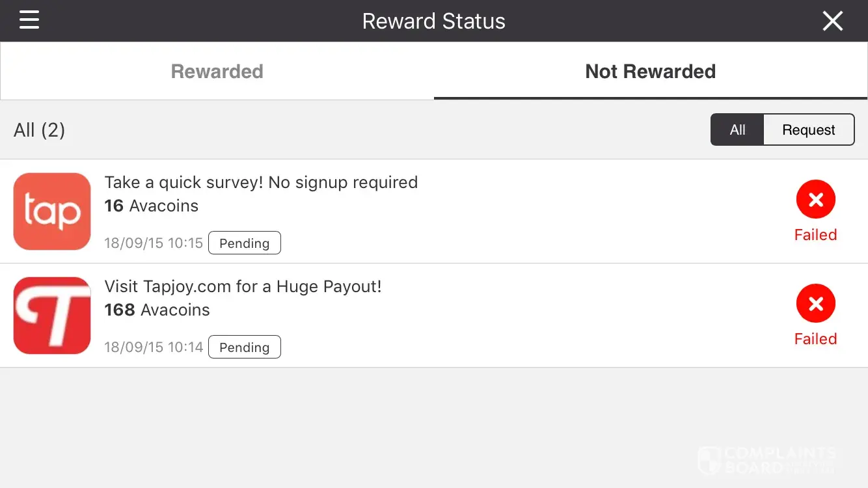Tap the orange tap survey app icon
This screenshot has width=868, height=488.
point(52,211)
